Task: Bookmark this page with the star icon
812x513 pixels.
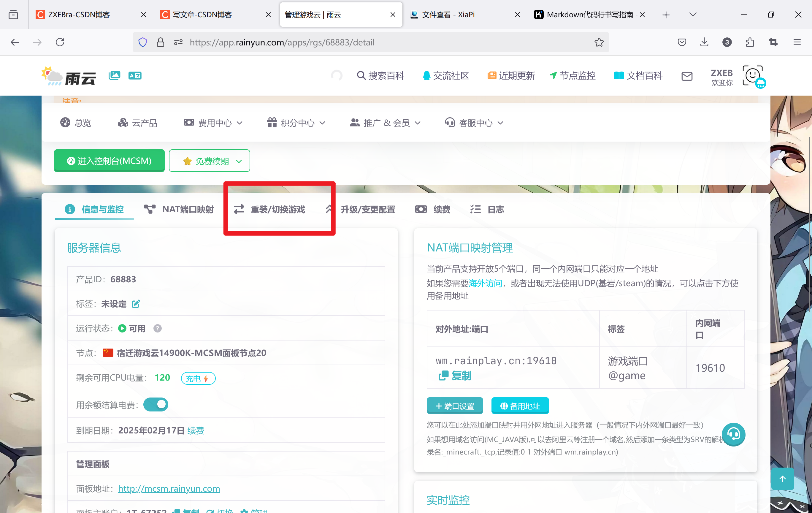Action: [599, 42]
